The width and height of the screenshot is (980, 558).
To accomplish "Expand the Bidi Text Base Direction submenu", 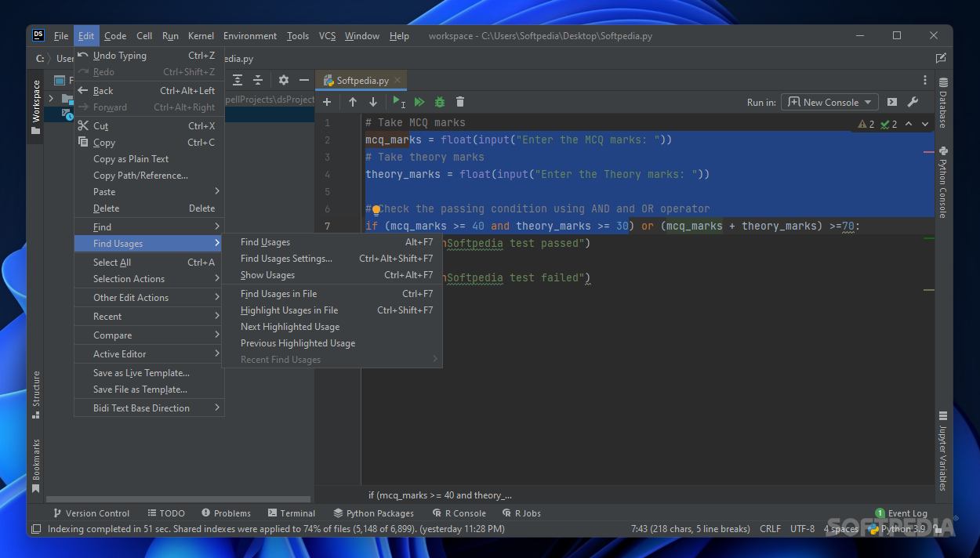I will click(x=149, y=408).
